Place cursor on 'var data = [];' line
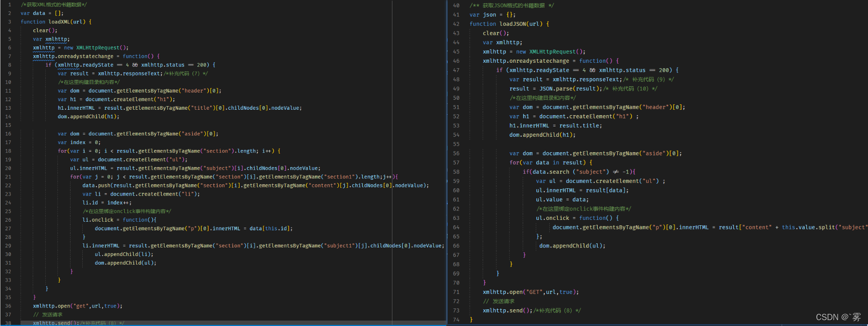The width and height of the screenshot is (868, 326). click(42, 13)
